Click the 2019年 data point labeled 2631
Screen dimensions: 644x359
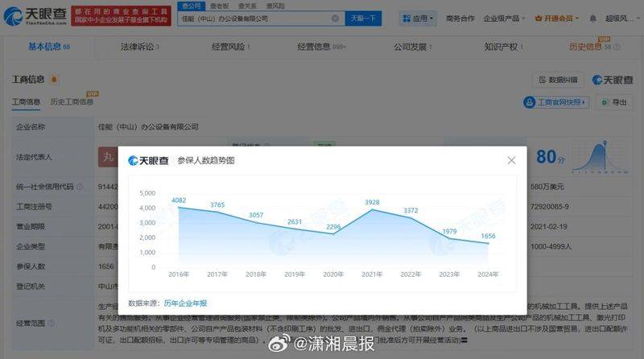pos(295,229)
